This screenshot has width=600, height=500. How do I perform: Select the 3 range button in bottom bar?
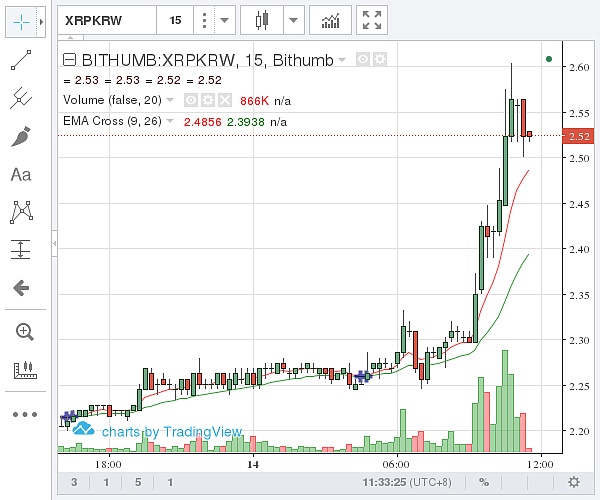click(x=74, y=482)
